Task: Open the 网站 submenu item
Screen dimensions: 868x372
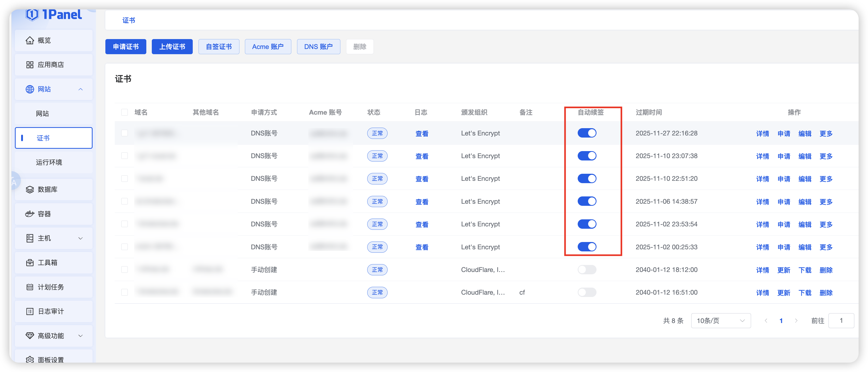Action: tap(43, 114)
